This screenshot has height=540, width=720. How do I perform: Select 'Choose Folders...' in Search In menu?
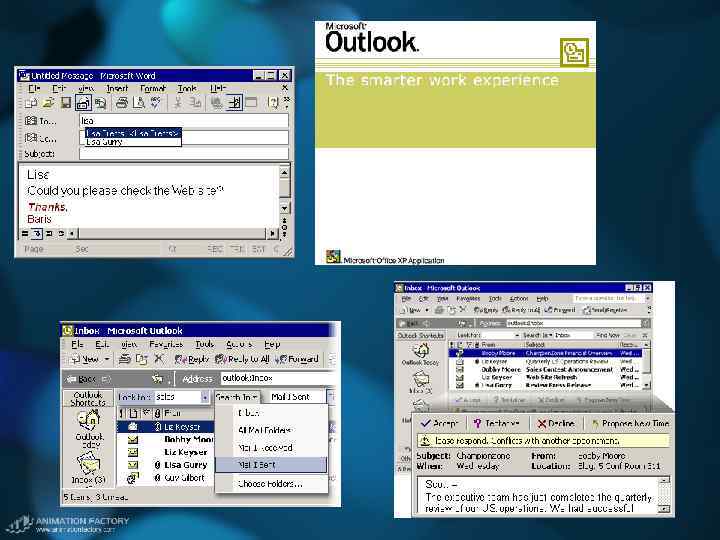[271, 484]
